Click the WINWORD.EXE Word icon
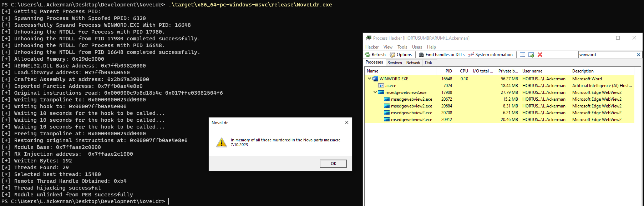The height and width of the screenshot is (206, 644). (x=375, y=79)
